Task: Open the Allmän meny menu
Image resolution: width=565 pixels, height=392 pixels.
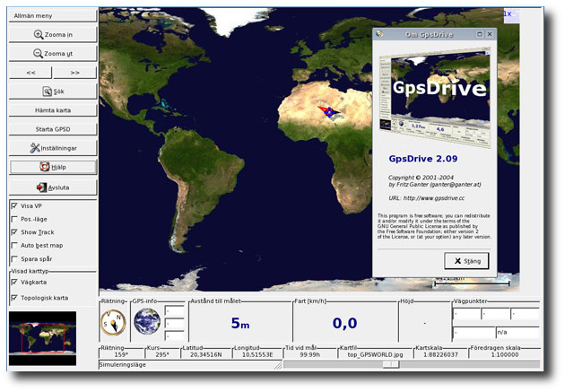Action: click(53, 16)
